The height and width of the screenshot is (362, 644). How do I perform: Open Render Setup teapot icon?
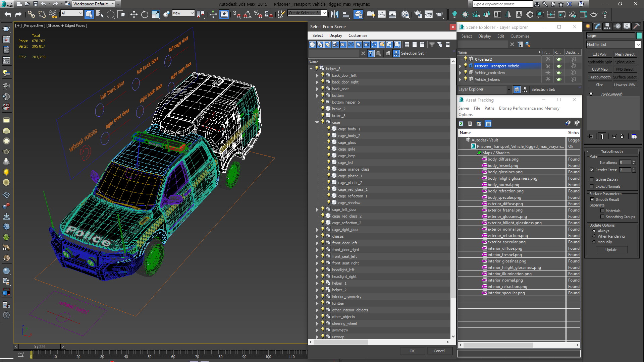[418, 14]
